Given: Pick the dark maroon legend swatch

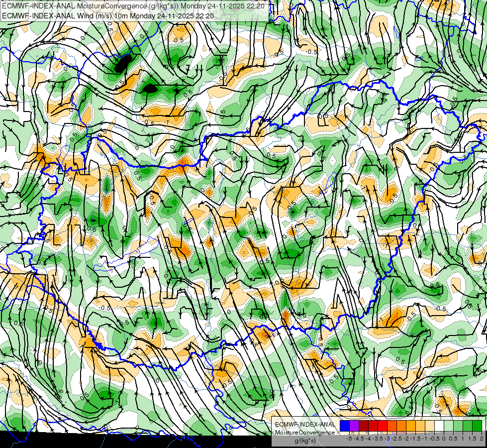Looking at the screenshot, I should tap(364, 426).
